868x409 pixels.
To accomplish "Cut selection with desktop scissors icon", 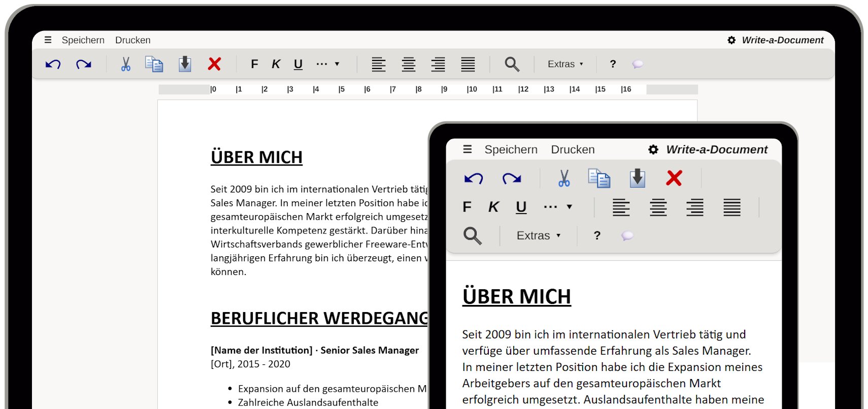I will [x=125, y=64].
